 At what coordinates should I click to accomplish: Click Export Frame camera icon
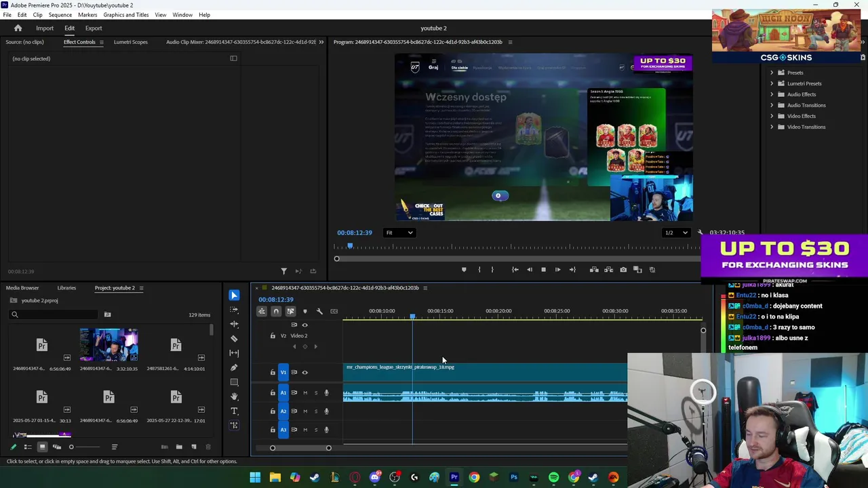[x=623, y=270]
